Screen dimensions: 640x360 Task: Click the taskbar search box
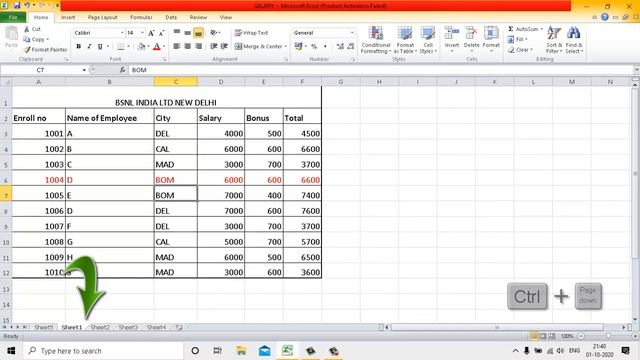[103, 351]
